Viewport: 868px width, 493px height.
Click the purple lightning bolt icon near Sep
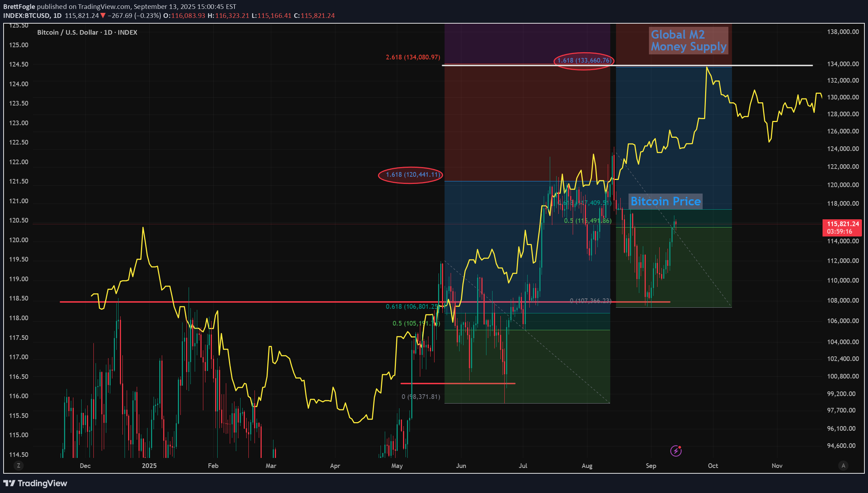(x=676, y=451)
